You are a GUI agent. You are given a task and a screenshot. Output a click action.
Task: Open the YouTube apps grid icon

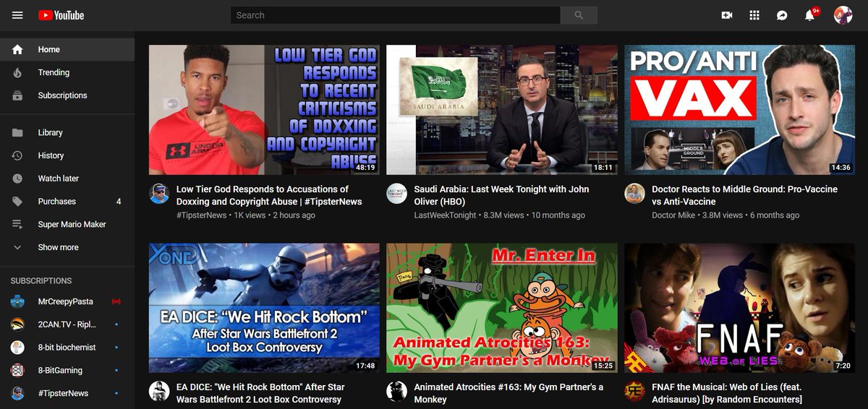coord(754,15)
